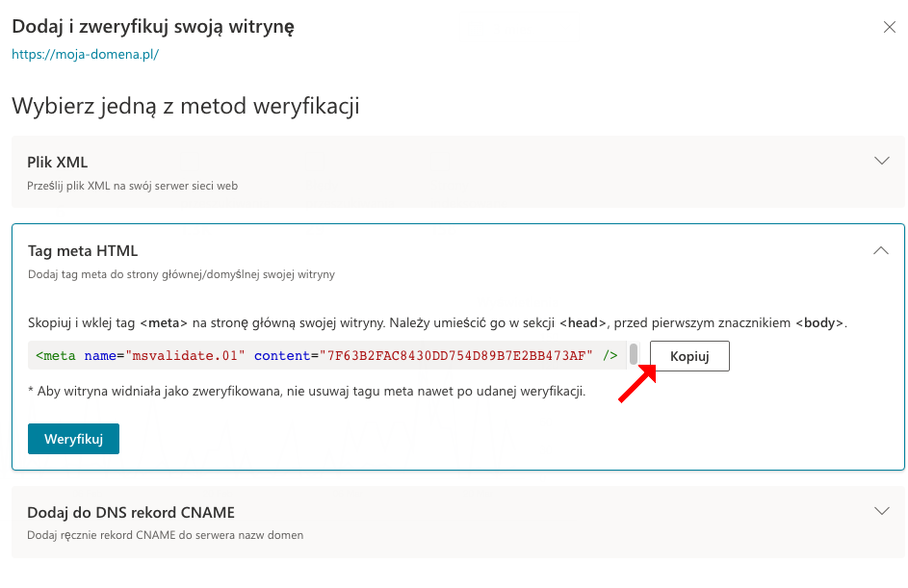Viewport: 908px width, 588px height.
Task: Expand the Plik XML section using its chevron
Action: (x=880, y=161)
